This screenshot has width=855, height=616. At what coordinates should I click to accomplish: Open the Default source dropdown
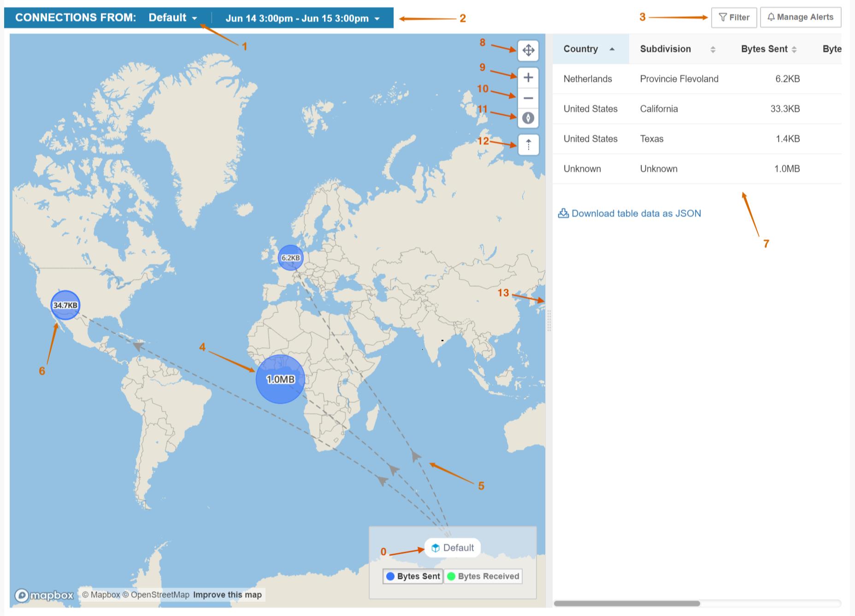pos(173,18)
